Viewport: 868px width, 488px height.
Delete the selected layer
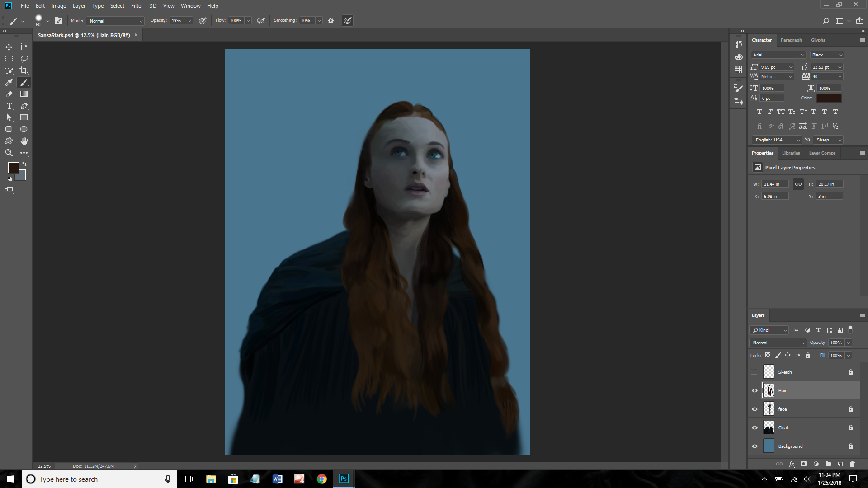pyautogui.click(x=852, y=464)
